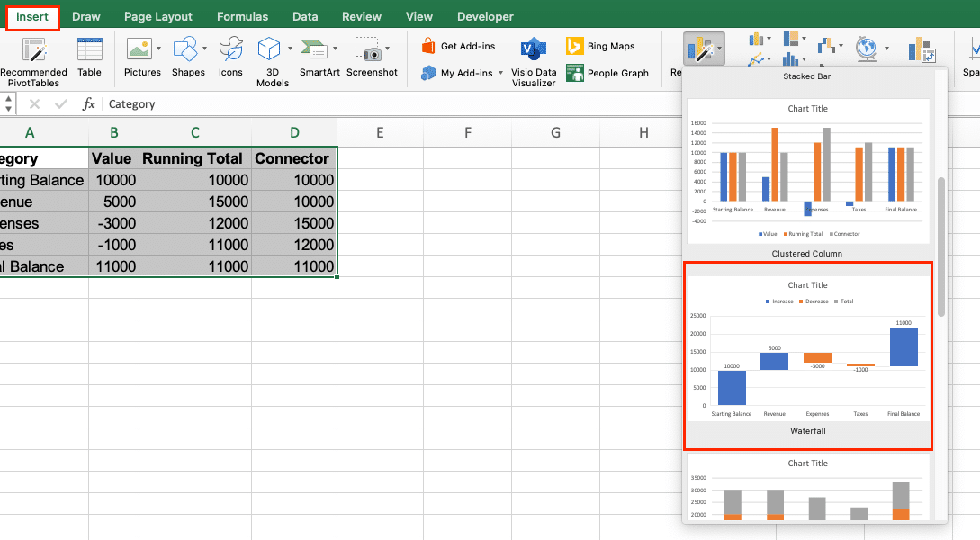Launch Visio Data Visualizer

[533, 61]
